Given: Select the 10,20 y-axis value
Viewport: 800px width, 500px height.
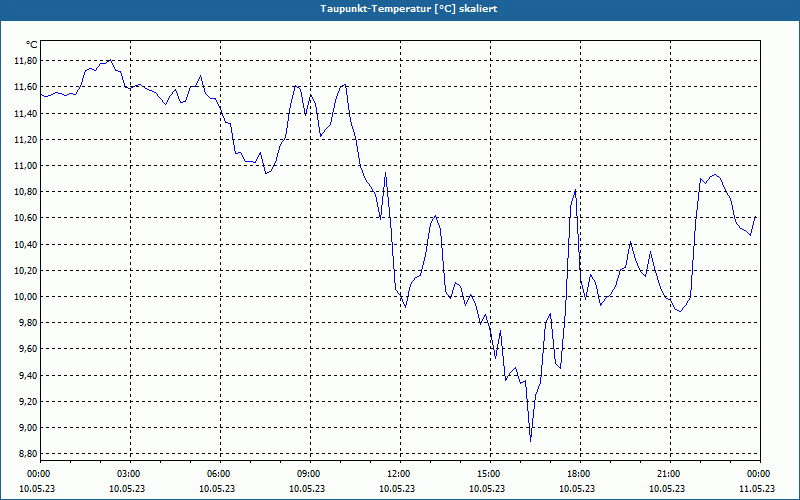Looking at the screenshot, I should tap(26, 270).
